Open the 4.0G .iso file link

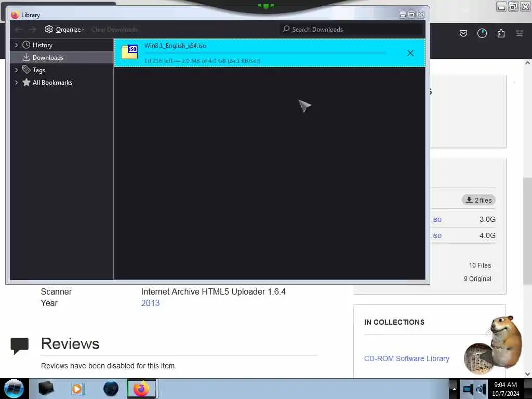[436, 235]
